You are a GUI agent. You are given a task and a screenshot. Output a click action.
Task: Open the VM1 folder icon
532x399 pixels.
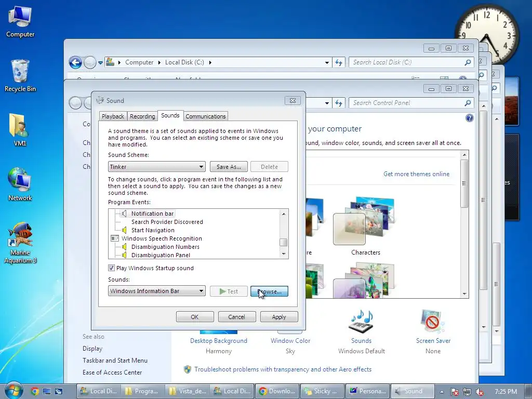click(20, 129)
